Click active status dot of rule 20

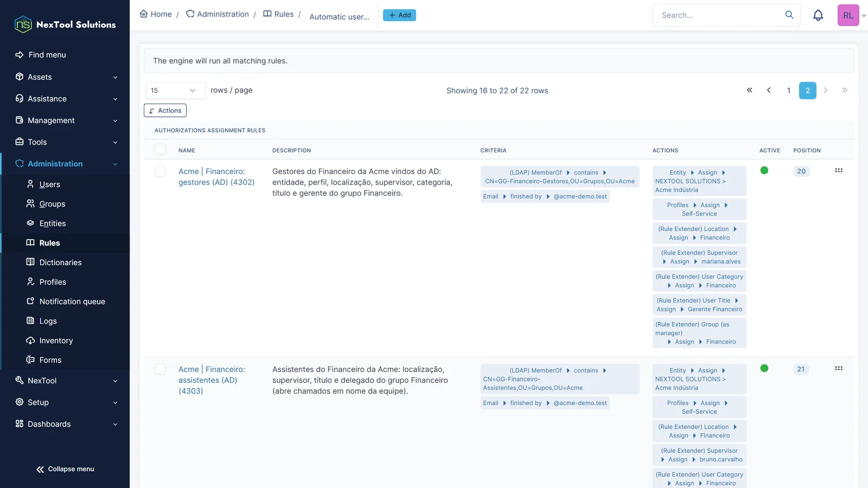764,170
